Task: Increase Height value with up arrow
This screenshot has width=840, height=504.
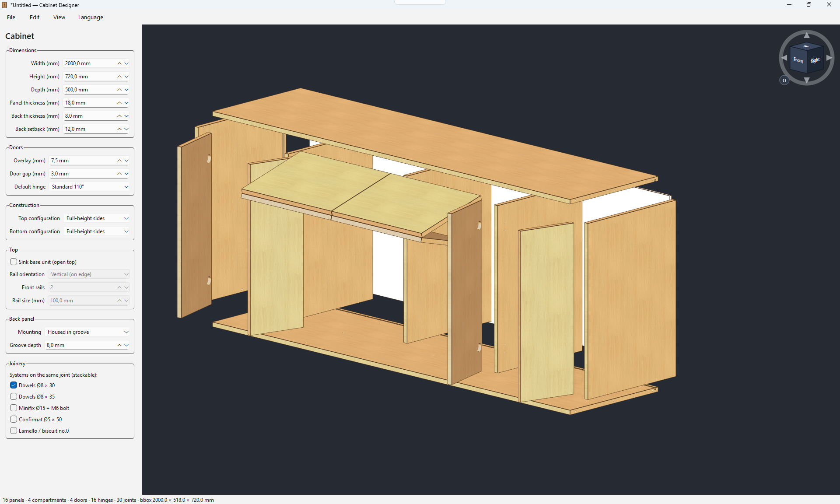Action: (x=119, y=77)
